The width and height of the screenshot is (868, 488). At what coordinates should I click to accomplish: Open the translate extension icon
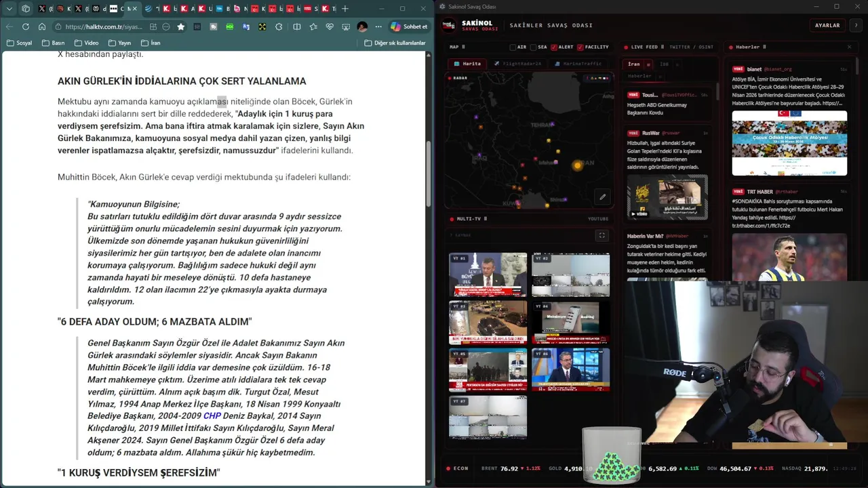(x=245, y=26)
